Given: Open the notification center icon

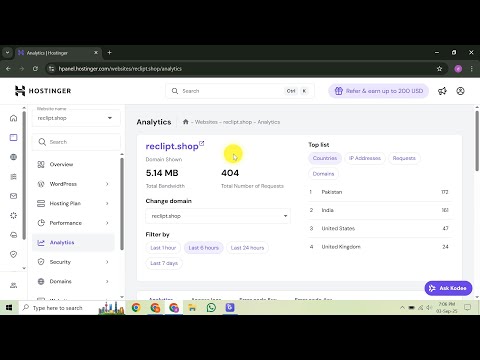Looking at the screenshot, I should (x=467, y=307).
